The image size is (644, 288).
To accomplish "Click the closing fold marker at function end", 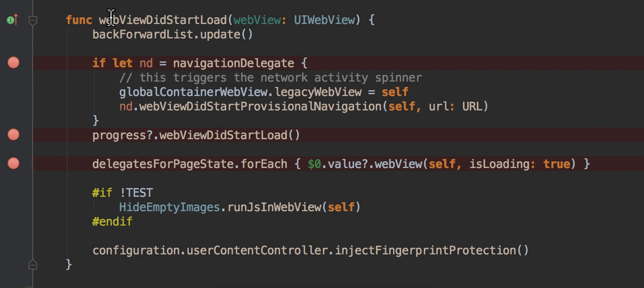I will coord(33,264).
